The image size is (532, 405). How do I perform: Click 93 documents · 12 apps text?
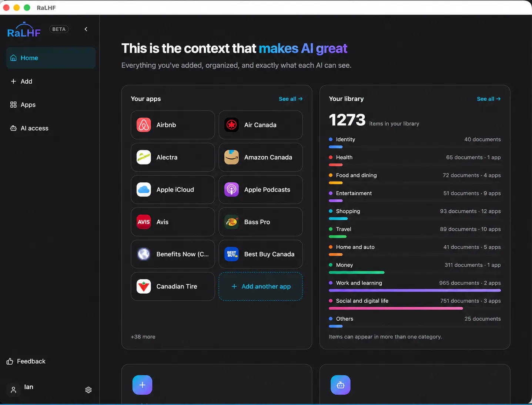pyautogui.click(x=470, y=211)
